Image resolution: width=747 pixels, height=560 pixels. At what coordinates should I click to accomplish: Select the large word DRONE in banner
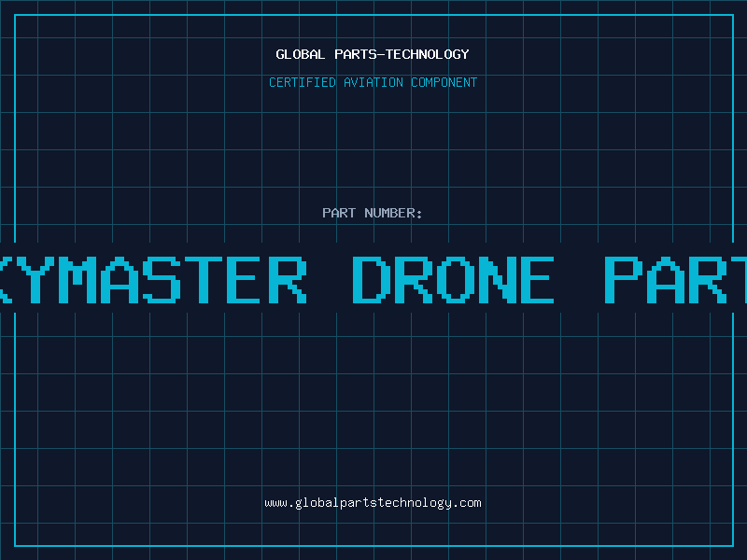coord(453,280)
